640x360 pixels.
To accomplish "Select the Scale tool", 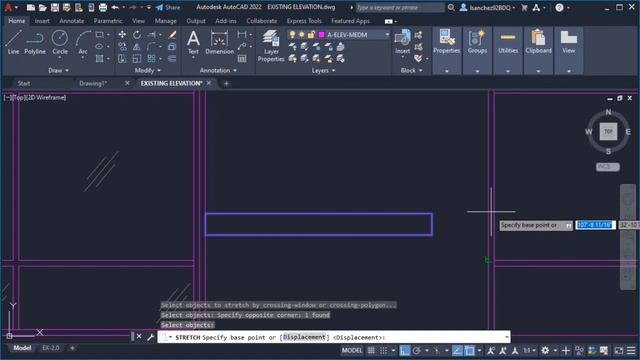I will click(x=137, y=59).
